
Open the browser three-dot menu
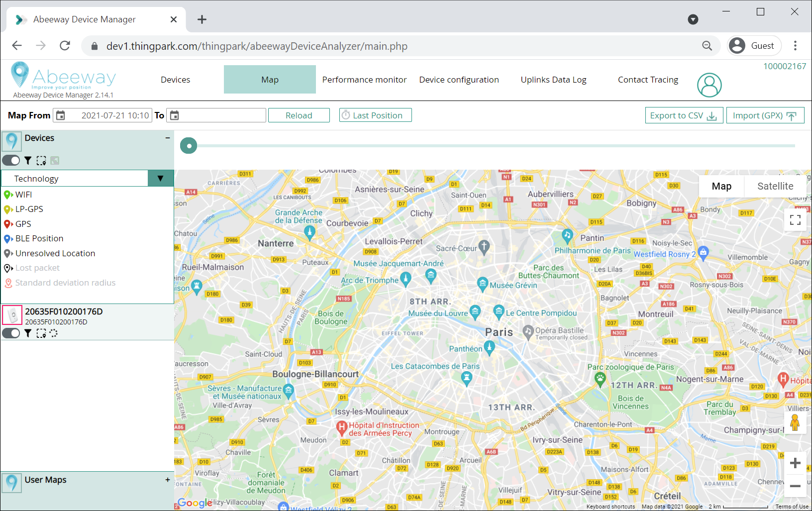click(x=795, y=46)
